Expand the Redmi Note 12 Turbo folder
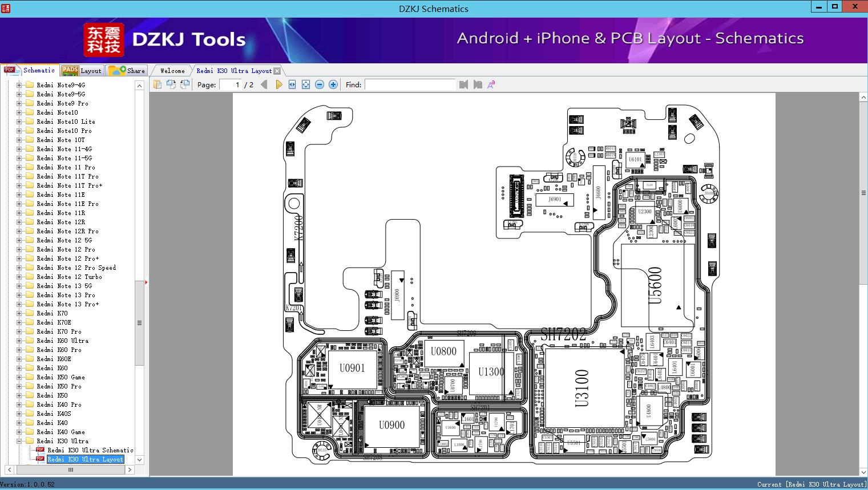The width and height of the screenshot is (868, 490). (x=19, y=277)
